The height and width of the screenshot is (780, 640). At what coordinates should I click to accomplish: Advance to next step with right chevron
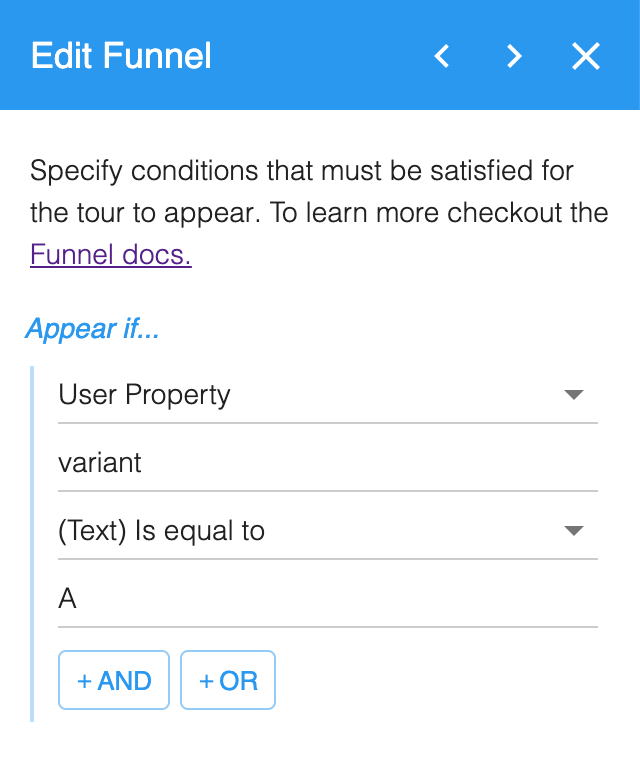(x=514, y=56)
